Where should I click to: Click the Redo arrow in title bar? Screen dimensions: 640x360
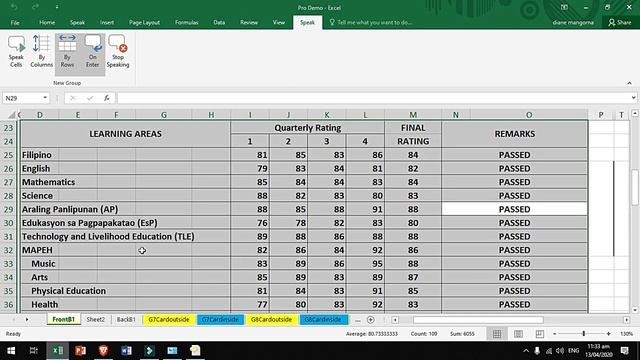(x=36, y=7)
